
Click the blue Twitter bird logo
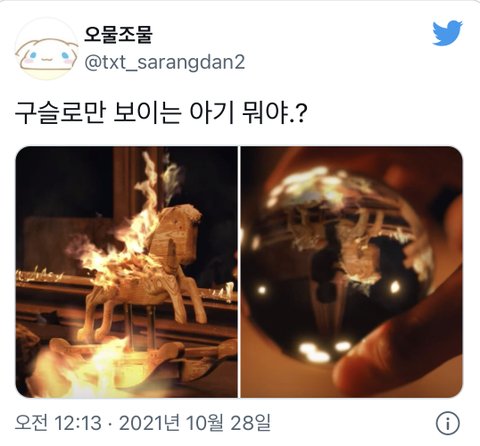coord(447,33)
